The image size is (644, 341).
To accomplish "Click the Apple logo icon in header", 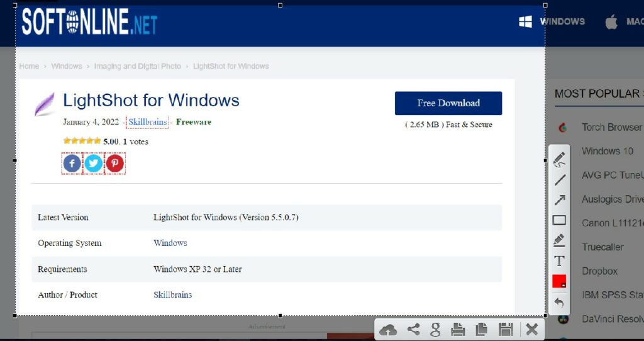I will tap(611, 22).
